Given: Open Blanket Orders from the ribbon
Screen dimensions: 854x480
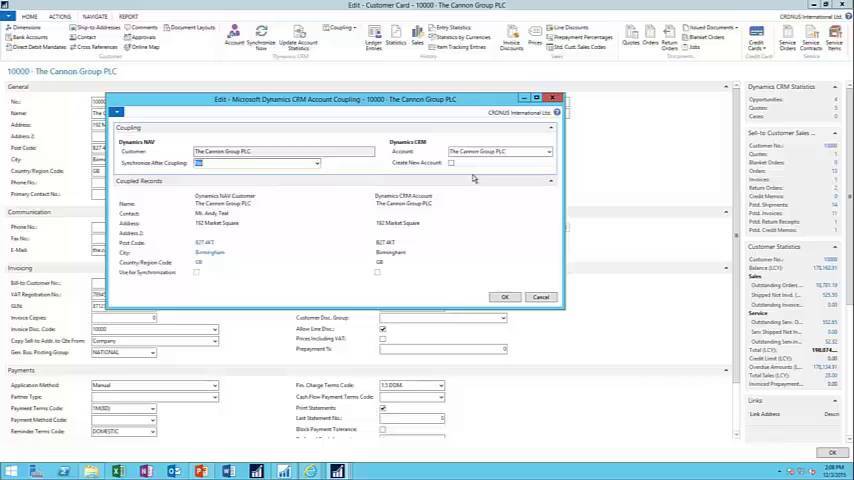Looking at the screenshot, I should (x=703, y=37).
